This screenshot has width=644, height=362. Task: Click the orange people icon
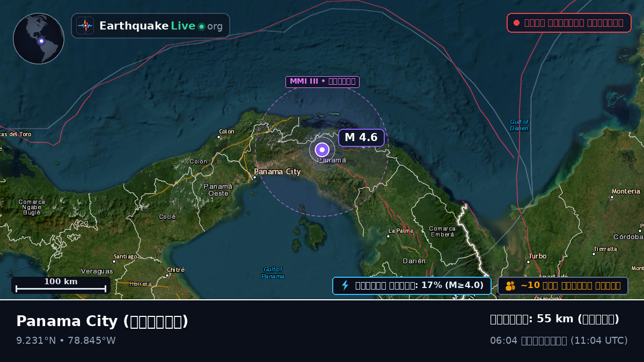tap(510, 286)
